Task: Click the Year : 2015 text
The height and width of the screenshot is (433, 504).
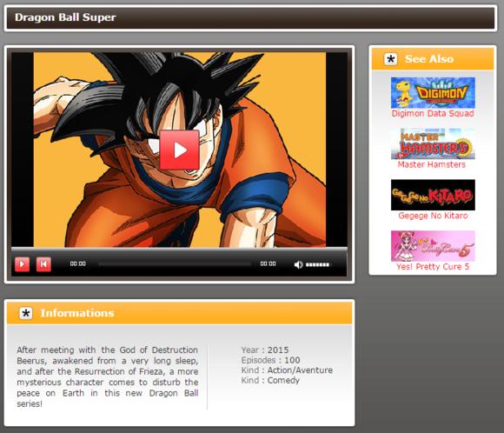Action: point(265,350)
